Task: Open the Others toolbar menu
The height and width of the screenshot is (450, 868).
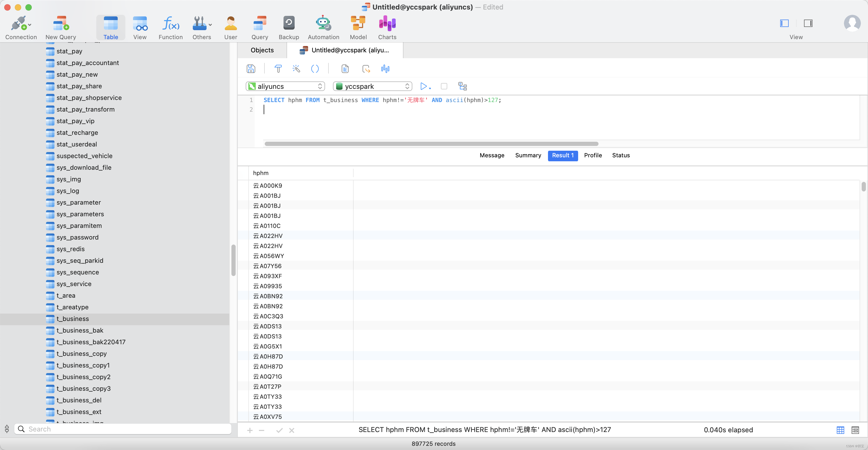Action: tap(202, 27)
